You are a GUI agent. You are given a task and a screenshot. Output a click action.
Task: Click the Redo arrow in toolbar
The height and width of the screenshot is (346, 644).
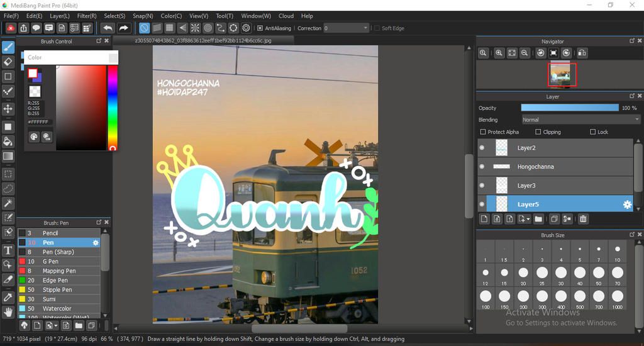click(x=123, y=28)
